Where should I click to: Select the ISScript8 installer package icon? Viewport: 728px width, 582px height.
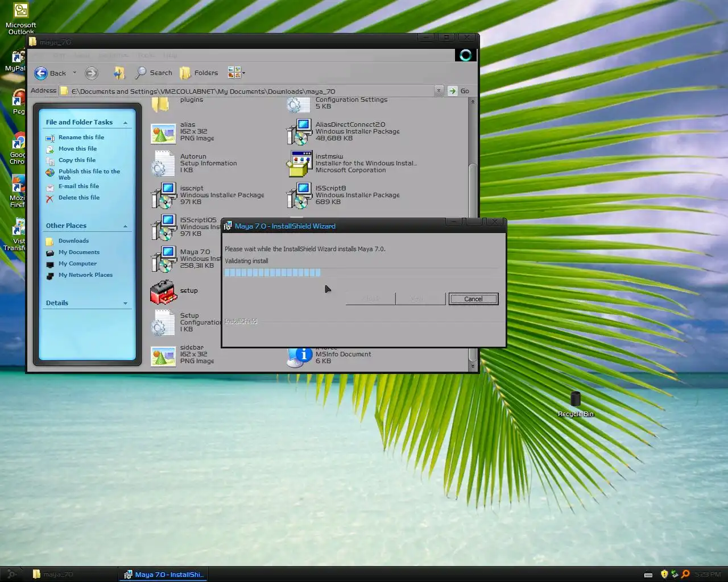tap(299, 195)
